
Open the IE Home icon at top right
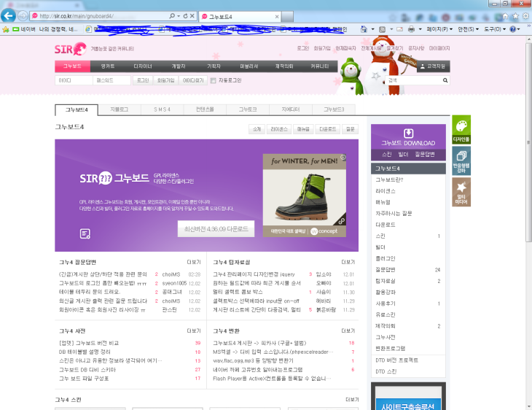click(506, 16)
